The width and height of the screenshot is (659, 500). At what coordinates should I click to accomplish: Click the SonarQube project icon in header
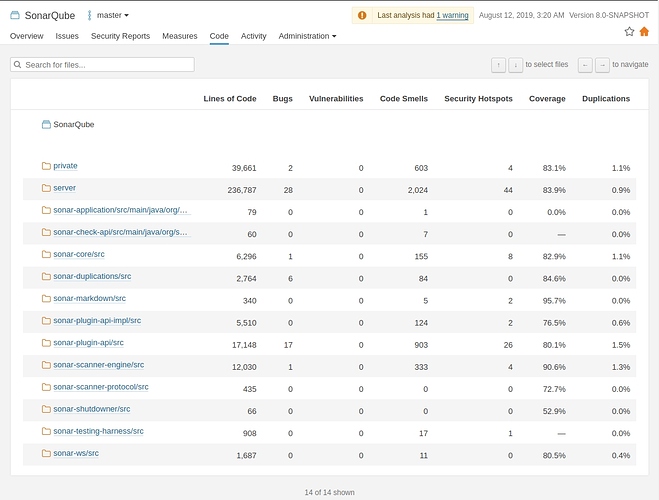(x=15, y=16)
